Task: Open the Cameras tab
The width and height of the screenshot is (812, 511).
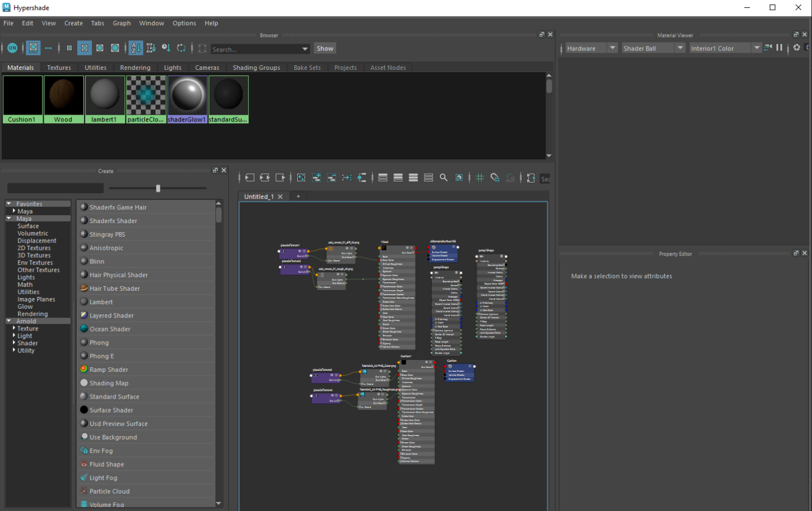Action: tap(207, 68)
